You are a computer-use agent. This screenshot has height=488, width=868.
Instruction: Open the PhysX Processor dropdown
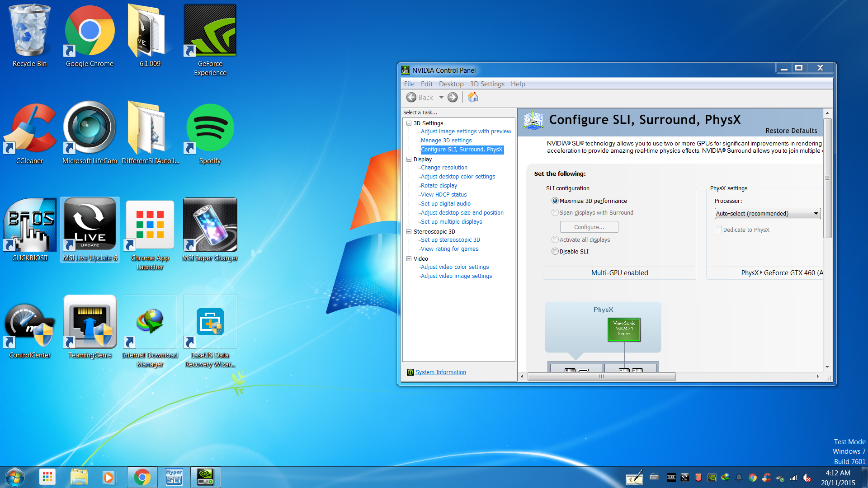768,213
